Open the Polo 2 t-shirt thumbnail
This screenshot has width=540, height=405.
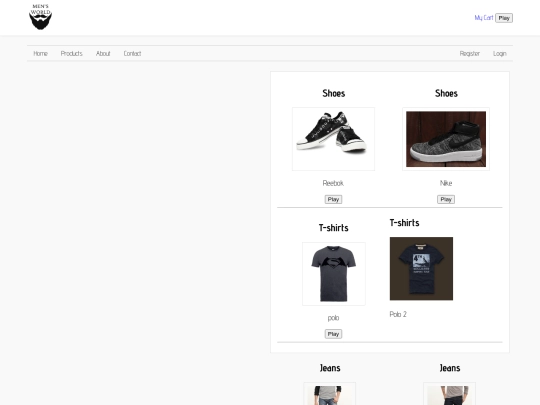point(421,269)
